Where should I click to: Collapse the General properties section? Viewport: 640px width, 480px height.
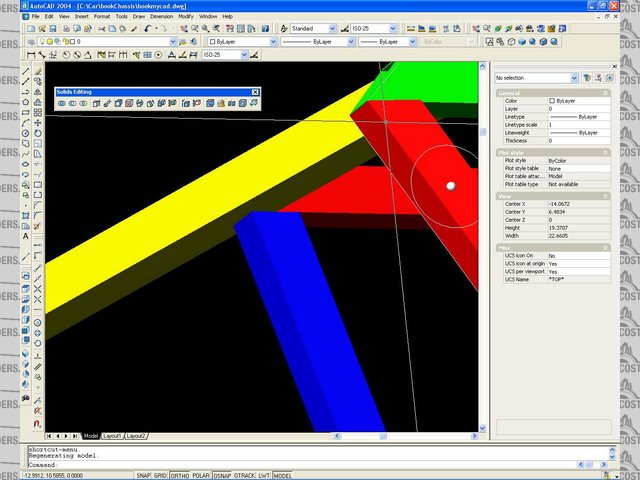click(603, 92)
